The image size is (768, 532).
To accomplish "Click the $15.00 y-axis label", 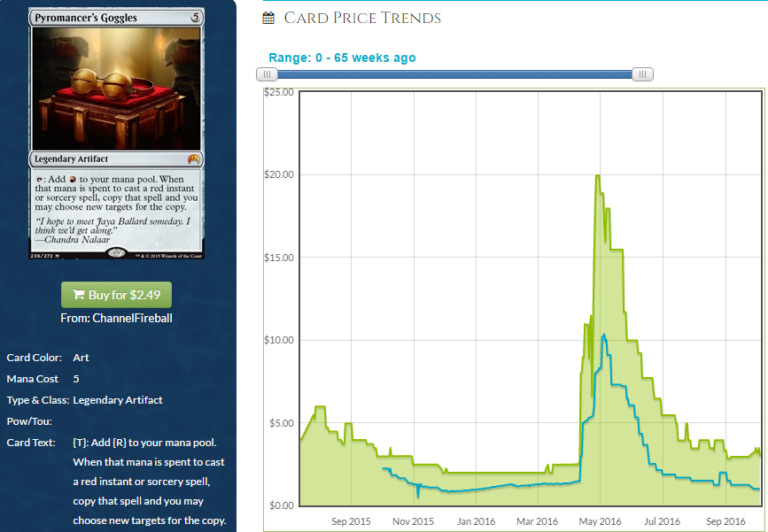I will [279, 258].
